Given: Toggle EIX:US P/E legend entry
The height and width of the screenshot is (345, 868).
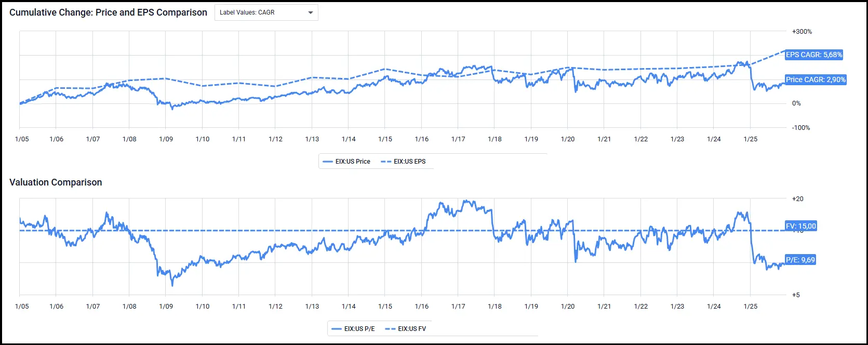Looking at the screenshot, I should click(353, 329).
